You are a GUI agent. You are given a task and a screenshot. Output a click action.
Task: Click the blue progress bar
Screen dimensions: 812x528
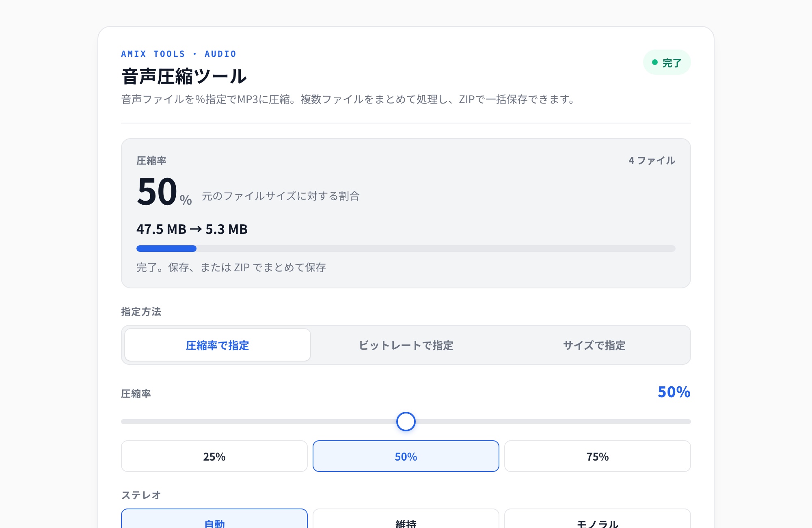[x=166, y=249]
